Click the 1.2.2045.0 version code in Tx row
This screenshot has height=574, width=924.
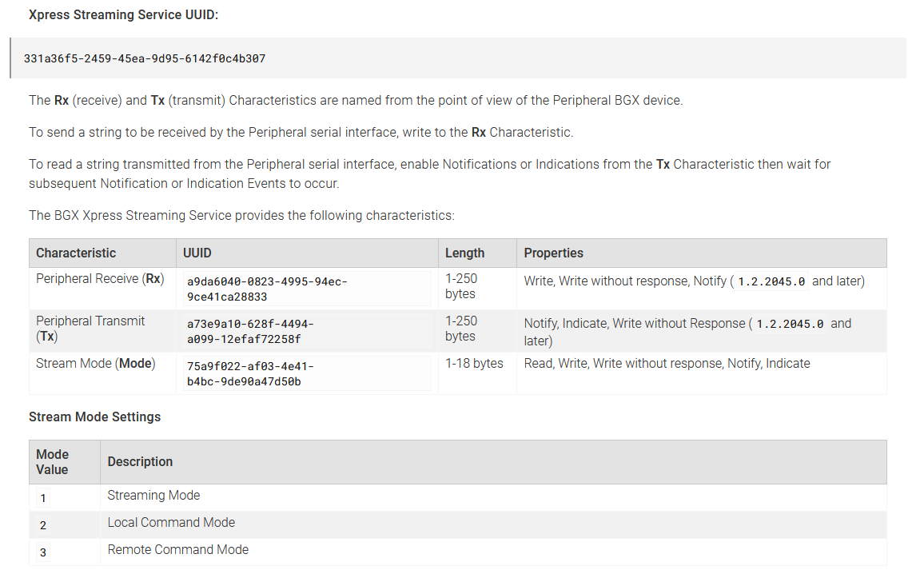pyautogui.click(x=790, y=324)
